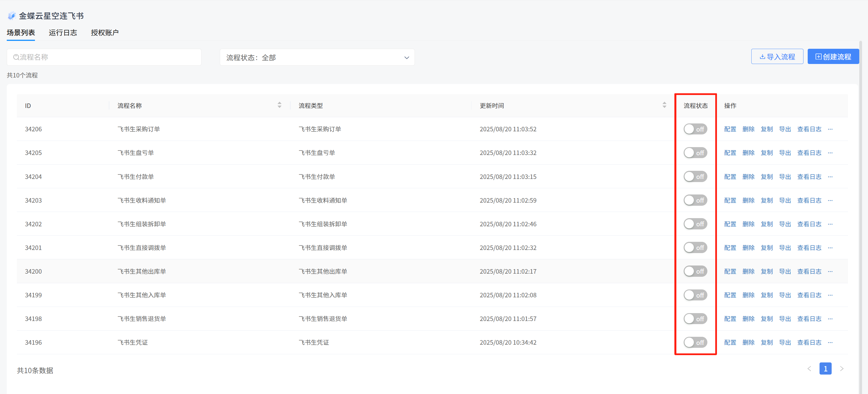Click the next page arrow
Screen dimensions: 868x394
tap(842, 368)
